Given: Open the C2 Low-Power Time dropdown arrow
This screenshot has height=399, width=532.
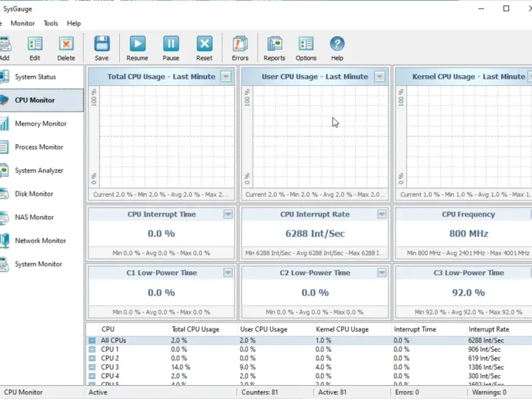Looking at the screenshot, I should 382,273.
